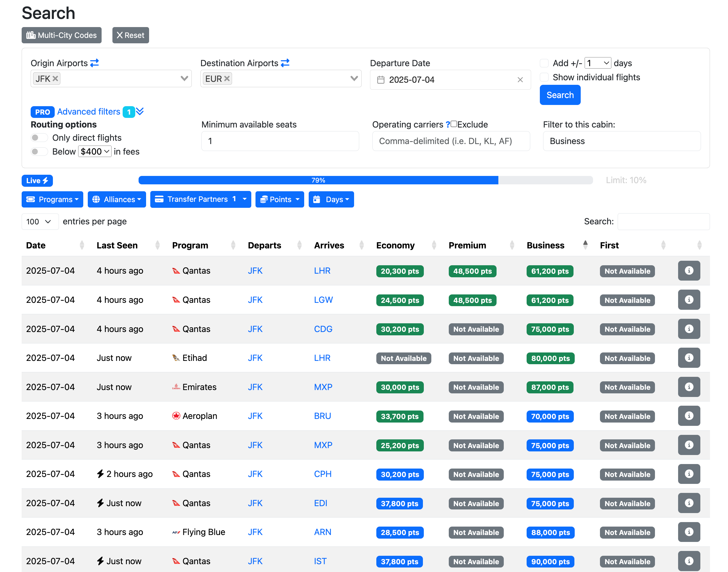The height and width of the screenshot is (572, 728).
Task: Clear the departure date with the X
Action: (x=520, y=80)
